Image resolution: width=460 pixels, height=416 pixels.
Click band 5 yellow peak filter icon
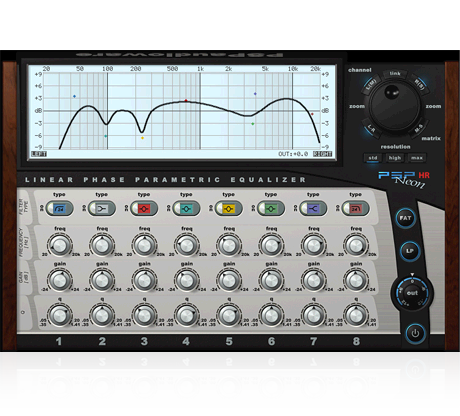[229, 209]
